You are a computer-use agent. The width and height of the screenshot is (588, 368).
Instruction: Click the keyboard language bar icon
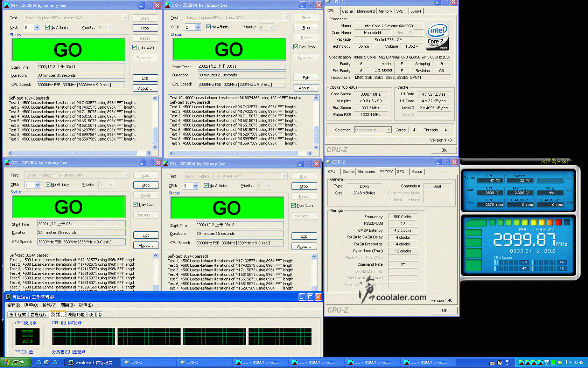pos(492,363)
